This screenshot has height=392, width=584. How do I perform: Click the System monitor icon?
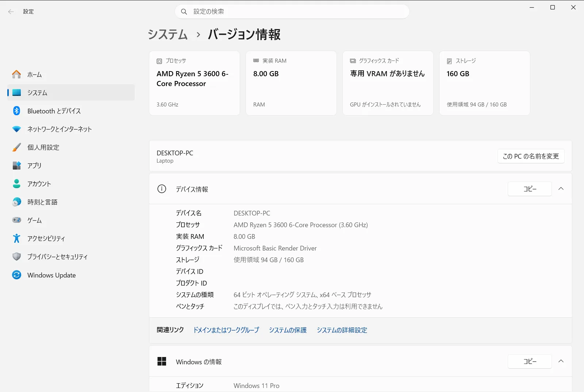pos(16,93)
